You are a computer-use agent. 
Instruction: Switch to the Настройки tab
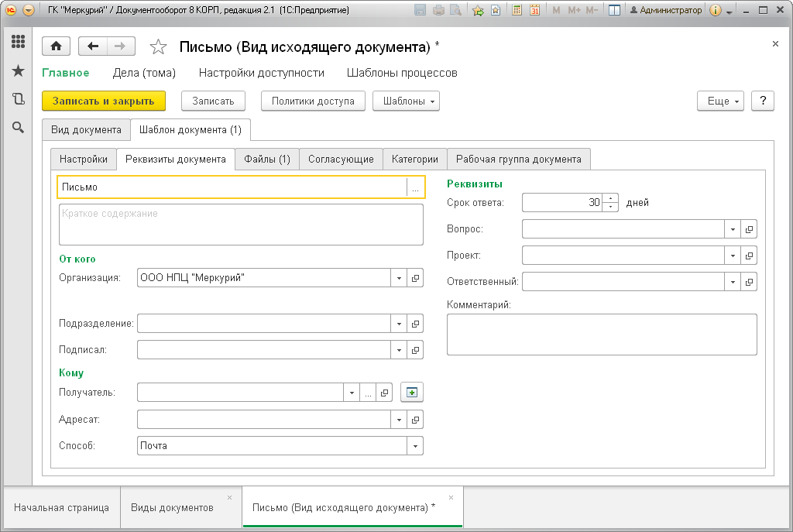pos(84,160)
